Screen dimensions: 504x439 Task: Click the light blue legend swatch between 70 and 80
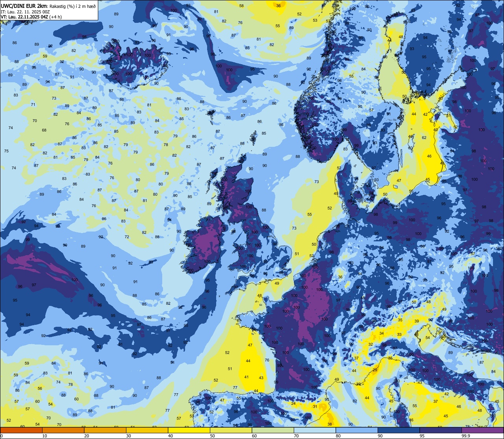coord(315,430)
